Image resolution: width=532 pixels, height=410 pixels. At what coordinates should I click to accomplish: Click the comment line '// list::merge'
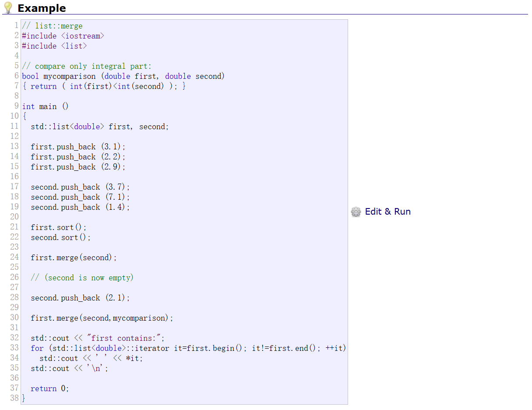tap(52, 26)
